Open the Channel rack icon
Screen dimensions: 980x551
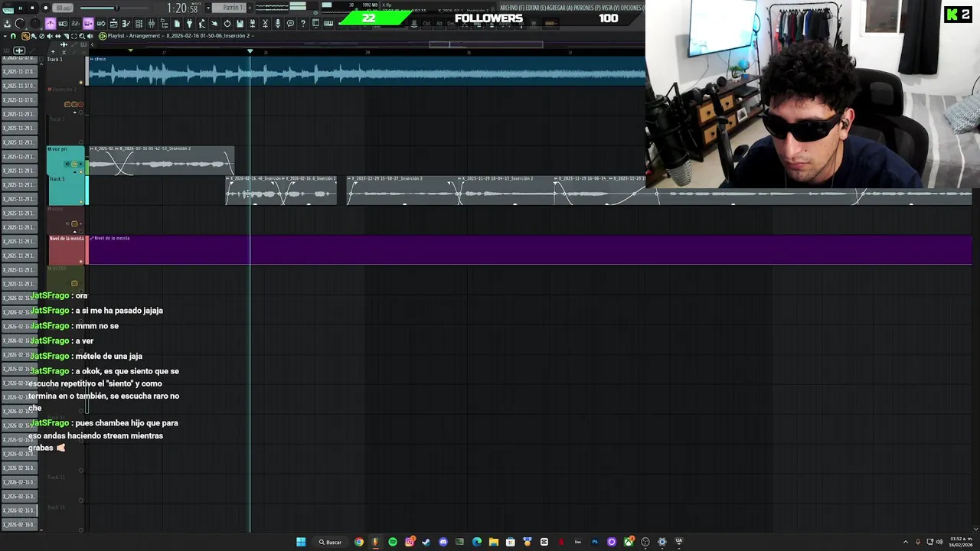[139, 24]
